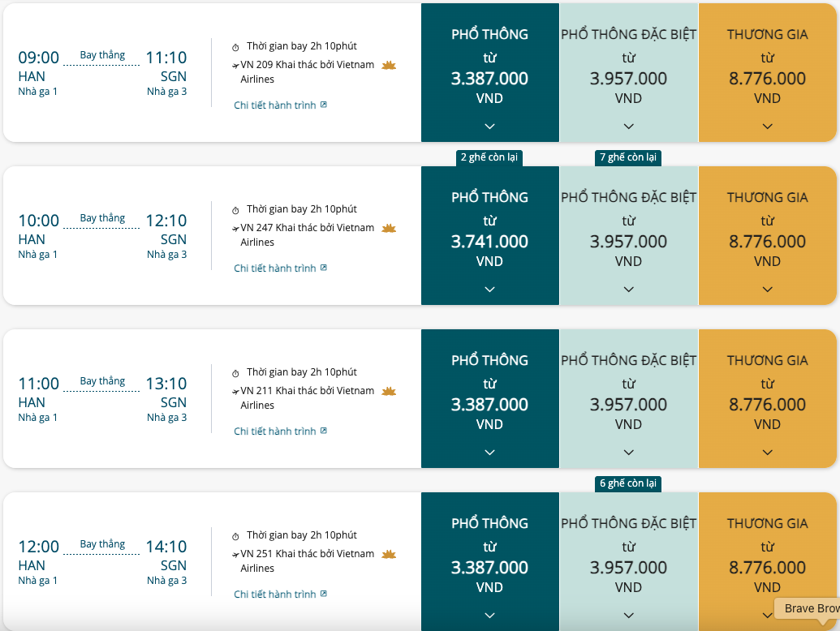Click the flight duration clock icon on VN 247
Image resolution: width=840 pixels, height=631 pixels.
pyautogui.click(x=235, y=211)
